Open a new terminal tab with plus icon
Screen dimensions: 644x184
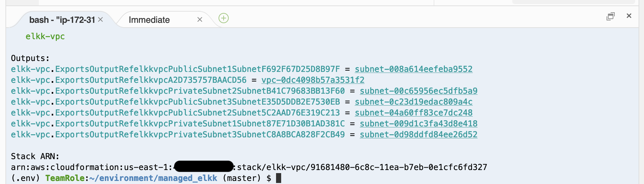click(224, 18)
